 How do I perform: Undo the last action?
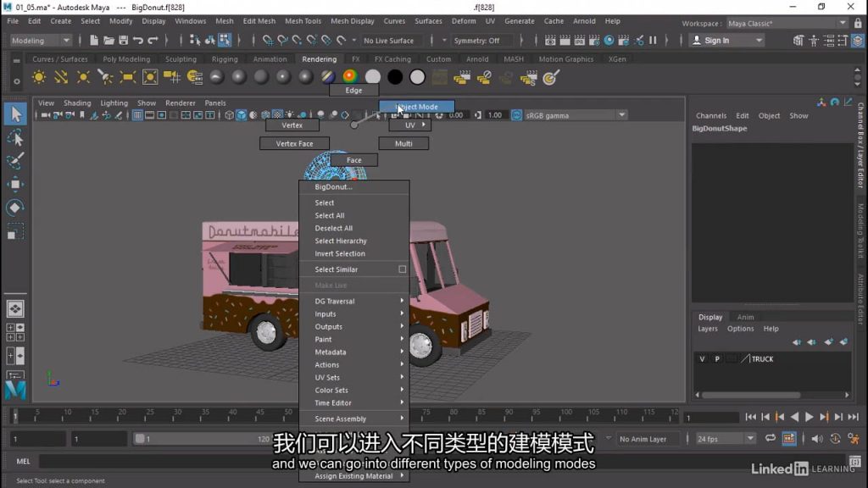pyautogui.click(x=138, y=41)
